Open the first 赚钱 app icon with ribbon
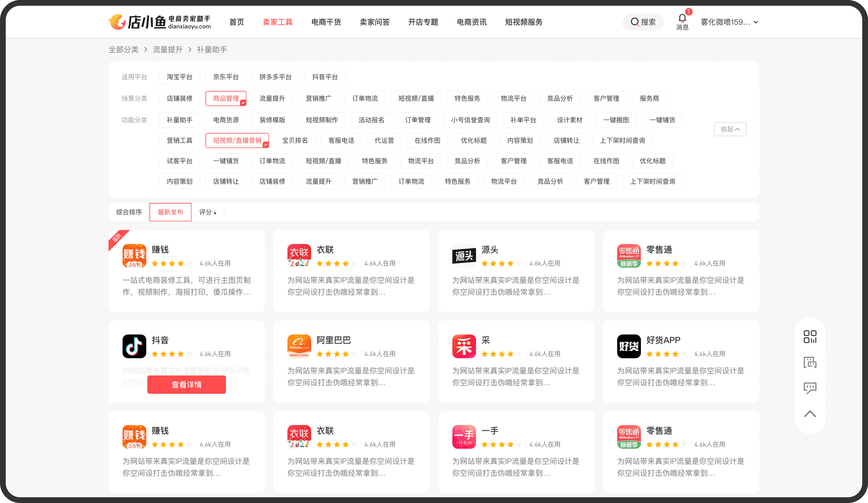The image size is (868, 503). tap(134, 256)
